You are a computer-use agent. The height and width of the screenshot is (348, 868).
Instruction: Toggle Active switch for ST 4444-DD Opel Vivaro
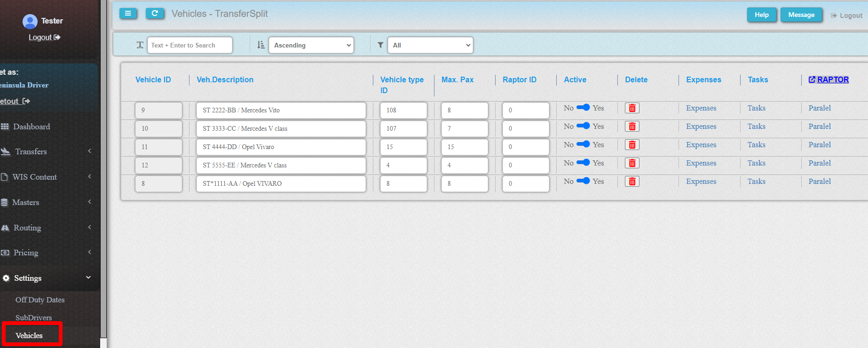583,144
